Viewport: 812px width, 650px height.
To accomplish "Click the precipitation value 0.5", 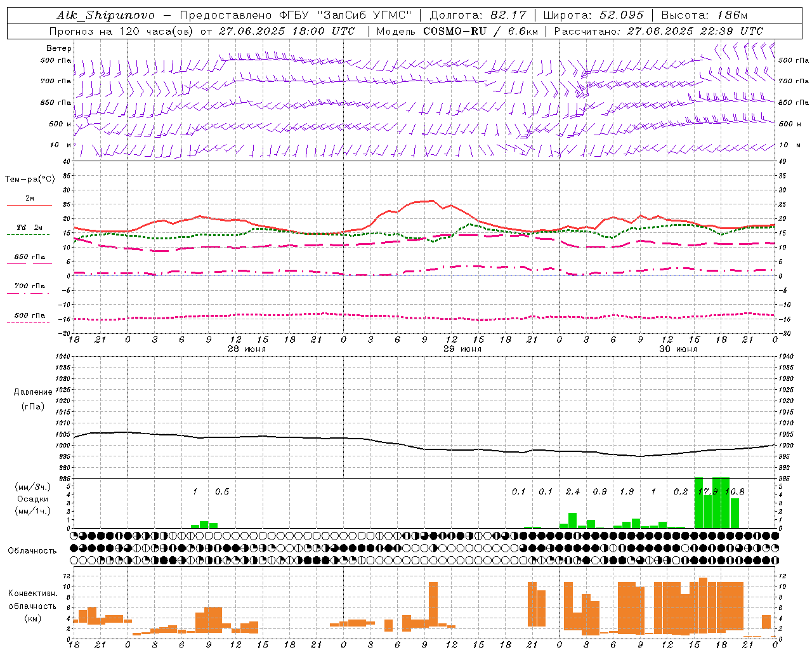I will click(x=222, y=492).
